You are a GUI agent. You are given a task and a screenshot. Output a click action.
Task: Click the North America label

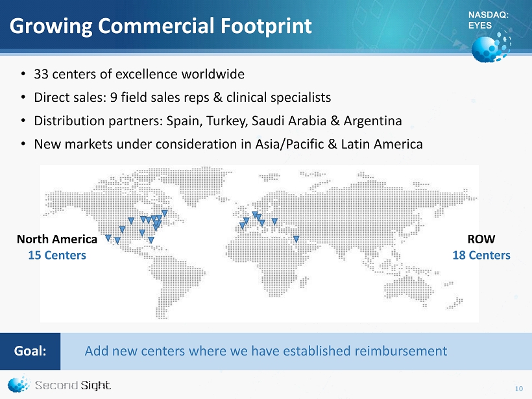pyautogui.click(x=57, y=239)
